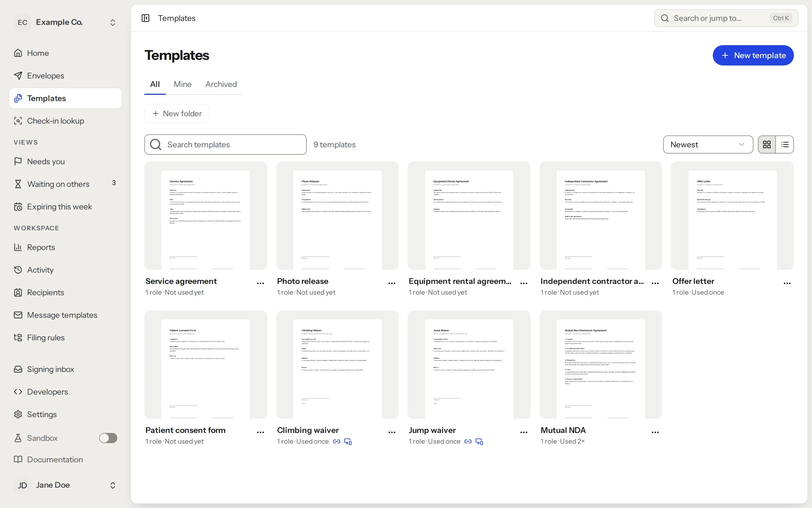Image resolution: width=812 pixels, height=508 pixels.
Task: Open Expiring this week calendar icon
Action: tap(18, 207)
